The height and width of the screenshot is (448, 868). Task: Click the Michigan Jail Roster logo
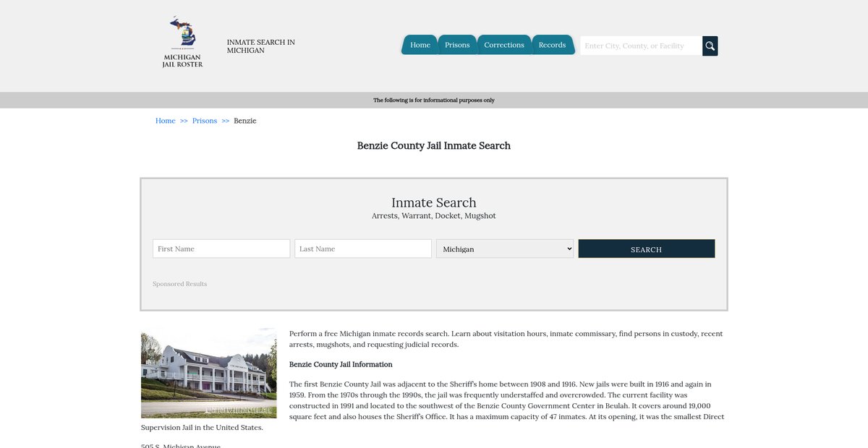point(182,43)
